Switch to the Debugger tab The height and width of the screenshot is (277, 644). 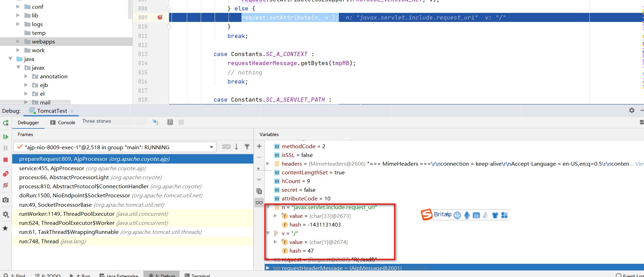tap(29, 122)
